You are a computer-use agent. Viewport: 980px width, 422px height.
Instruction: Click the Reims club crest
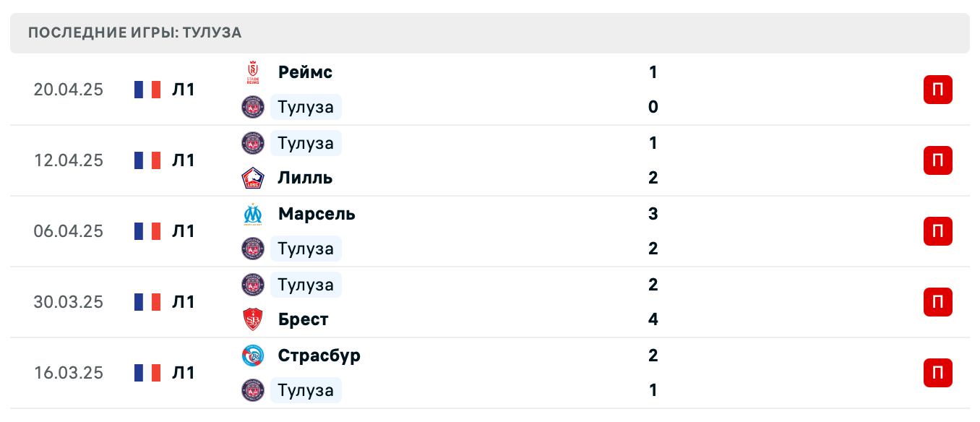click(x=252, y=72)
